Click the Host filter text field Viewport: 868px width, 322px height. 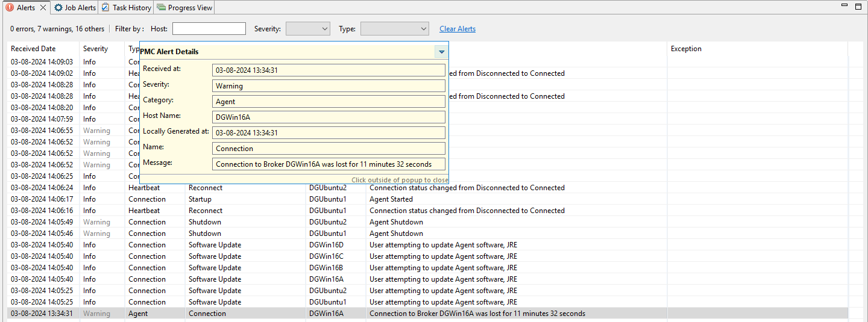(209, 29)
